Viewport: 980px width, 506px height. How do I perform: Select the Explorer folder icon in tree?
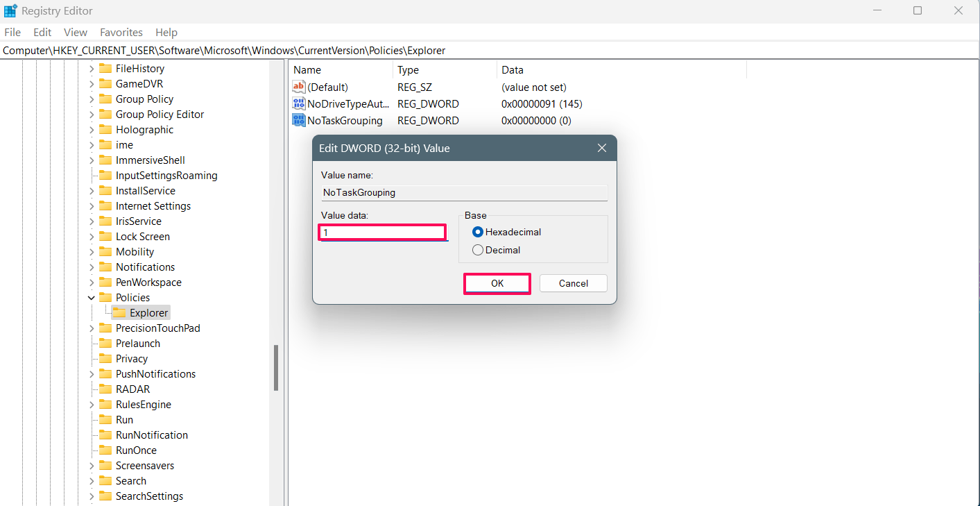(119, 313)
